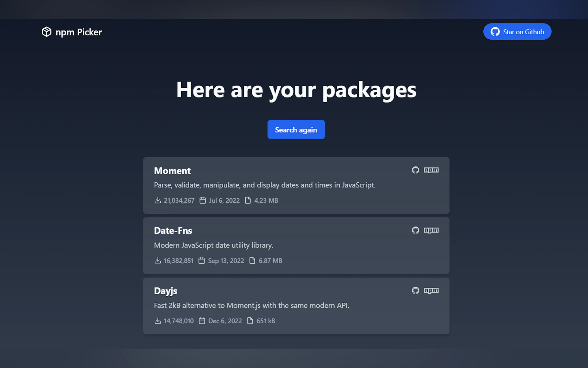Open Moment's GitHub repository icon
The image size is (588, 368).
415,170
